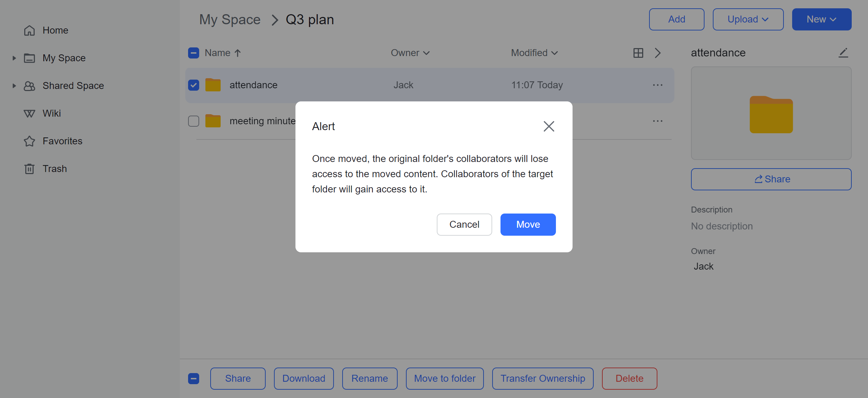This screenshot has width=868, height=398.
Task: Cancel the move alert
Action: click(464, 225)
